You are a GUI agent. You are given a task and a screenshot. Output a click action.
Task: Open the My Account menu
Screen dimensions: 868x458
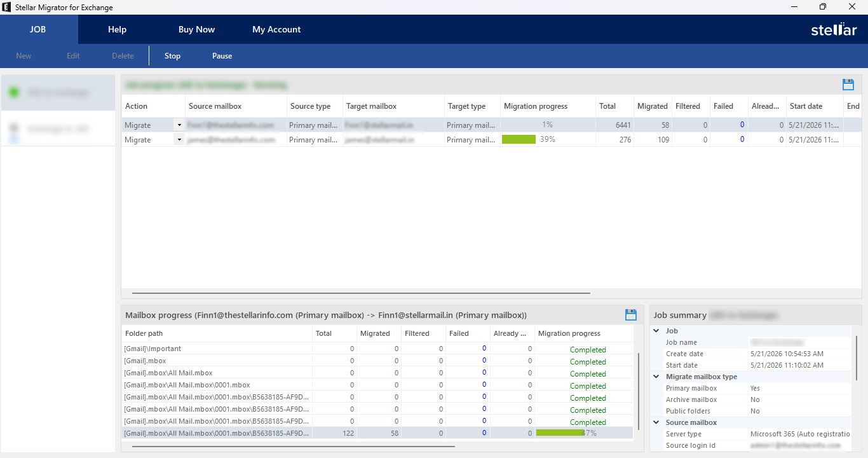click(276, 29)
